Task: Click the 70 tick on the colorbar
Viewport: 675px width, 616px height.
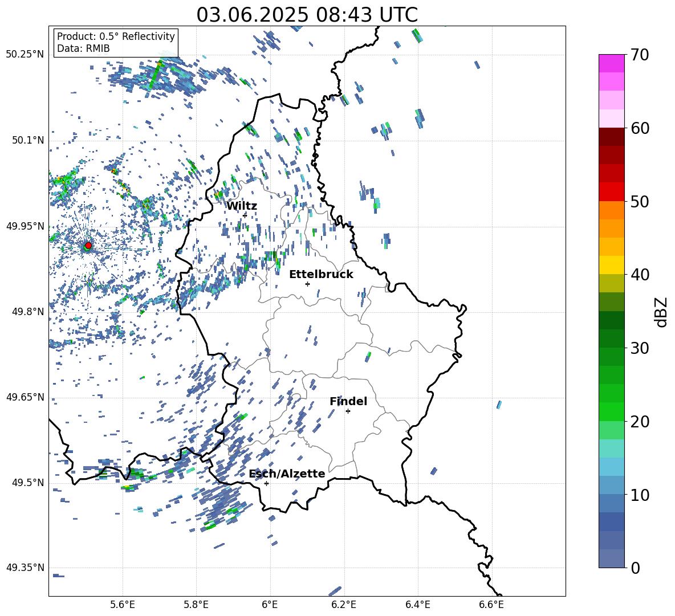Action: [x=640, y=55]
